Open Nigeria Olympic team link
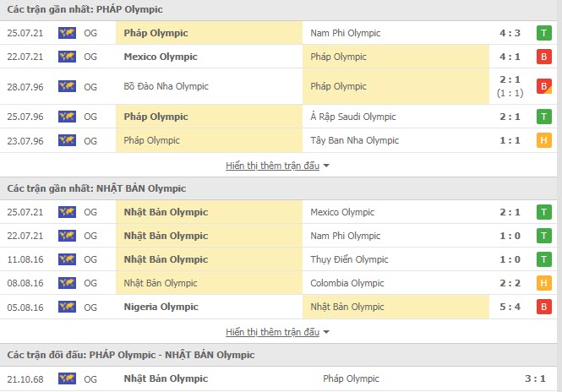Image resolution: width=562 pixels, height=392 pixels. tap(161, 307)
